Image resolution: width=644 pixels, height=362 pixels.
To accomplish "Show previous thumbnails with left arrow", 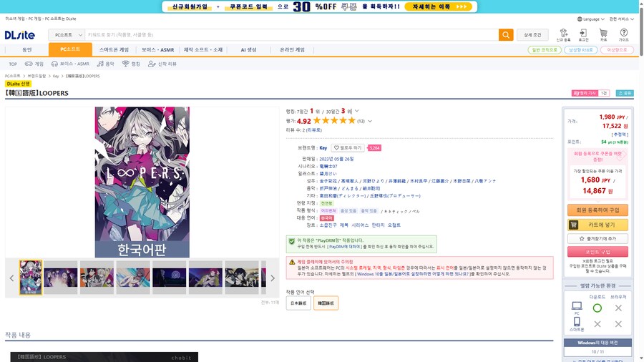I will tap(11, 278).
